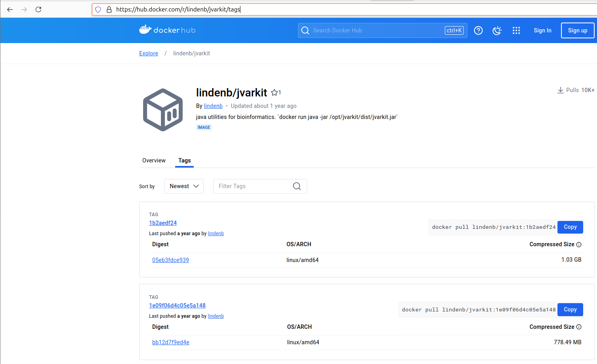Click the 1.03 GB size value

(571, 260)
